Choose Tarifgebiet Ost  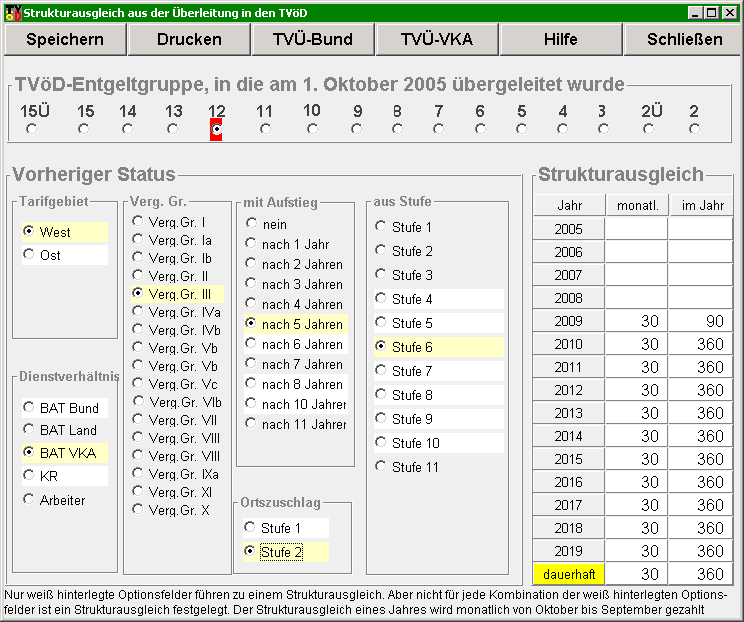coord(65,255)
